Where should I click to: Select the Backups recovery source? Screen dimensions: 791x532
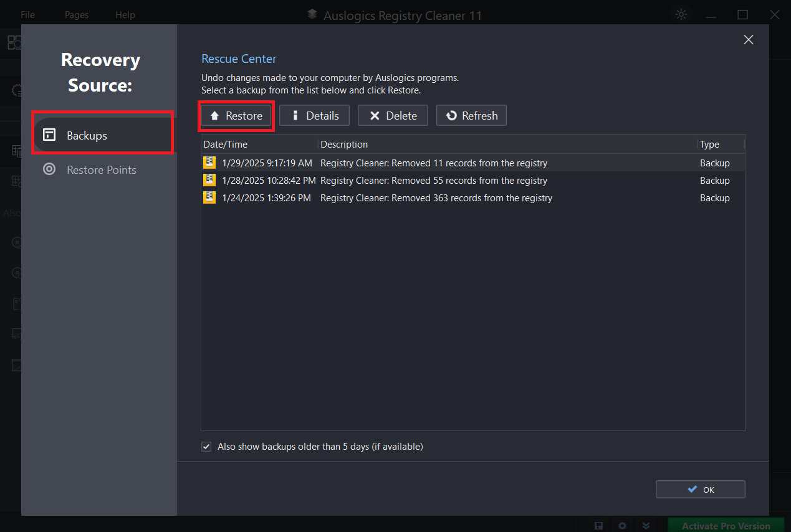pyautogui.click(x=103, y=135)
